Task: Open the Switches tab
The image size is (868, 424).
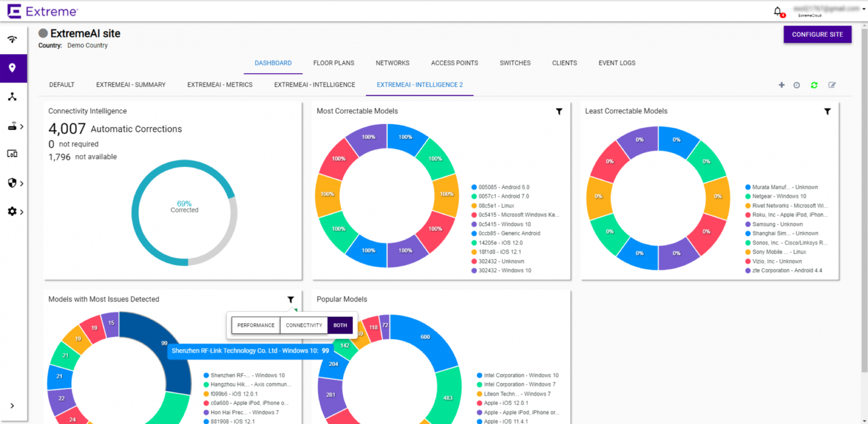Action: point(515,63)
